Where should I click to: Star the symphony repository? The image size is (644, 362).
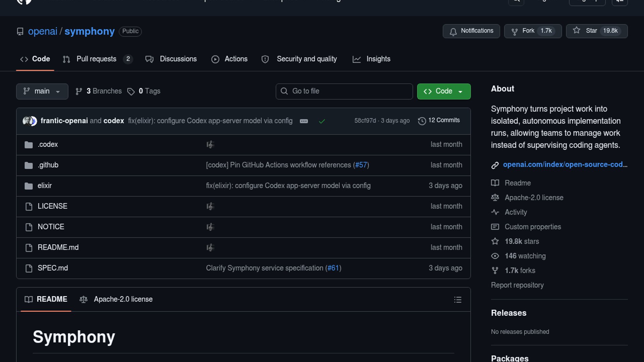point(596,31)
